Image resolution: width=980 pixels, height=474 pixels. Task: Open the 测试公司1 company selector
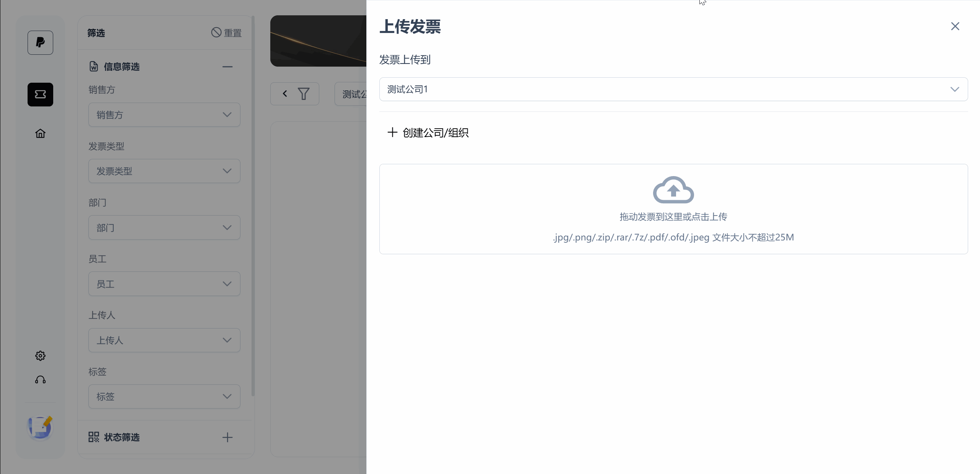click(x=673, y=89)
